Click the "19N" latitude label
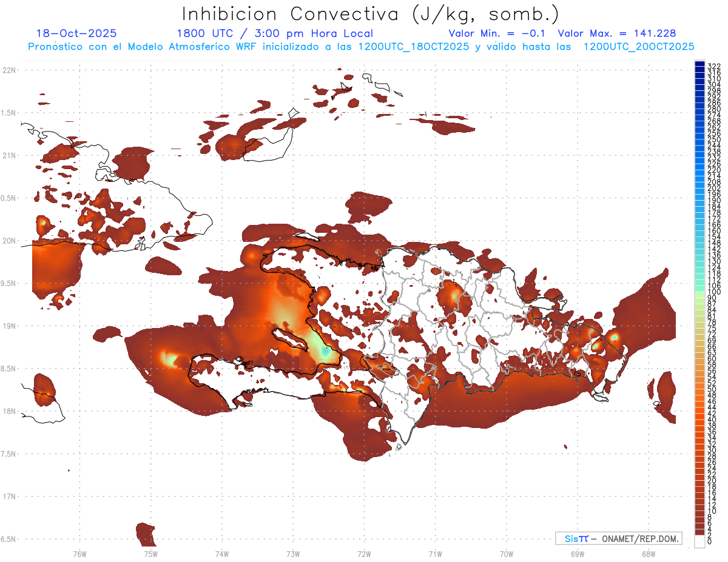 tap(8, 326)
